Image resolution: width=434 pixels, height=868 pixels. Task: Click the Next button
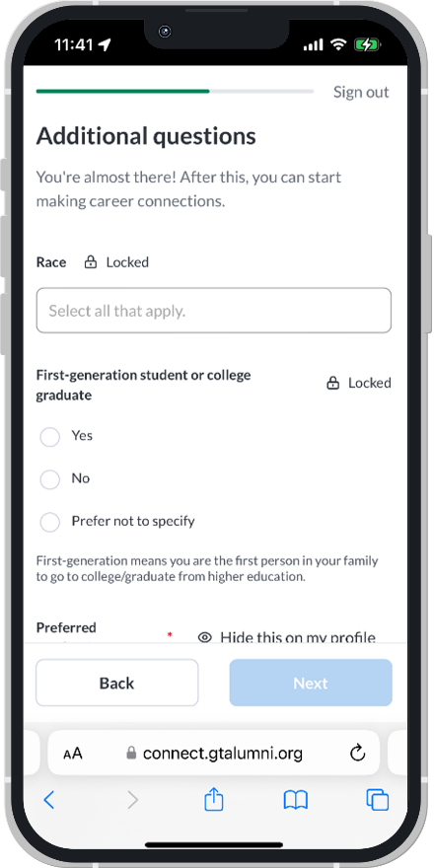click(x=311, y=683)
